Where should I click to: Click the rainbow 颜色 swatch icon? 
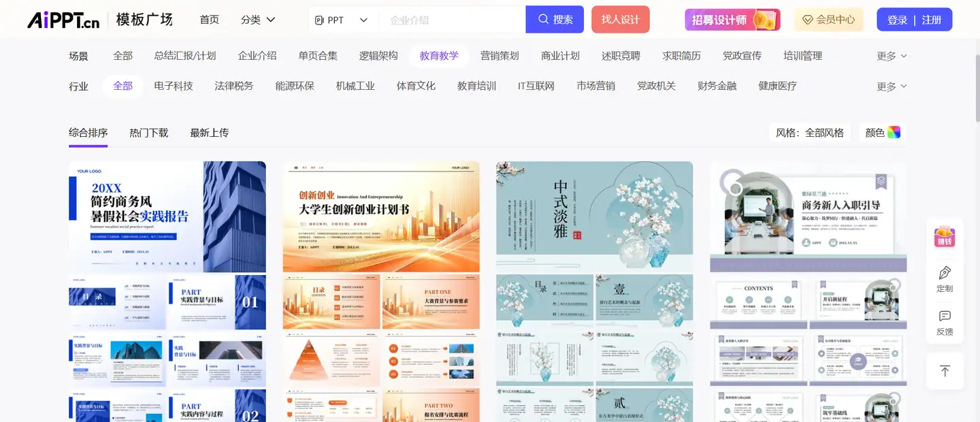pyautogui.click(x=894, y=133)
